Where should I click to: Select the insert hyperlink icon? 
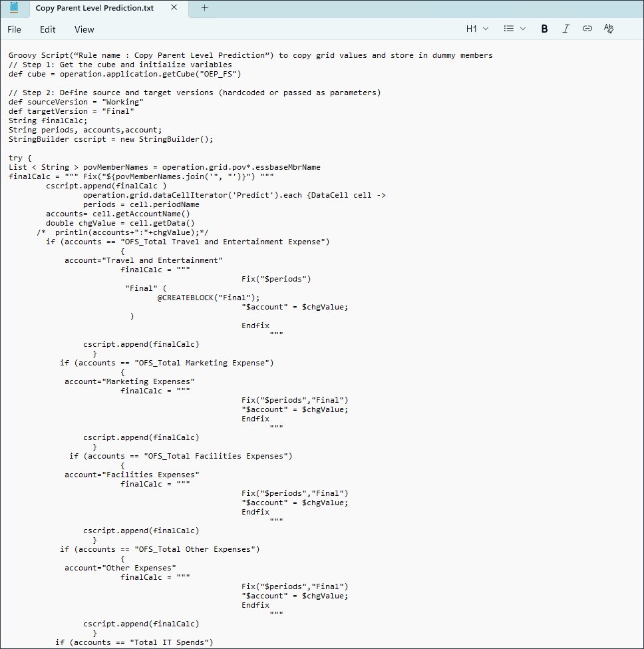tap(587, 29)
